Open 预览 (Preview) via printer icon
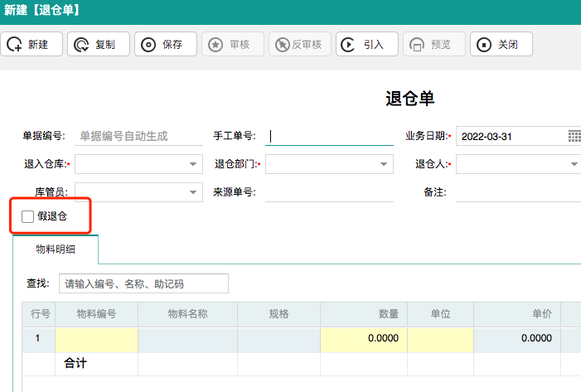Image resolution: width=581 pixels, height=392 pixels. click(x=417, y=45)
